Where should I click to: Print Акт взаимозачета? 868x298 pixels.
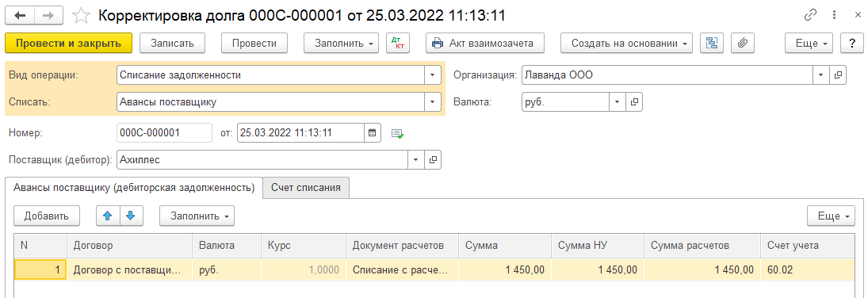tap(485, 43)
